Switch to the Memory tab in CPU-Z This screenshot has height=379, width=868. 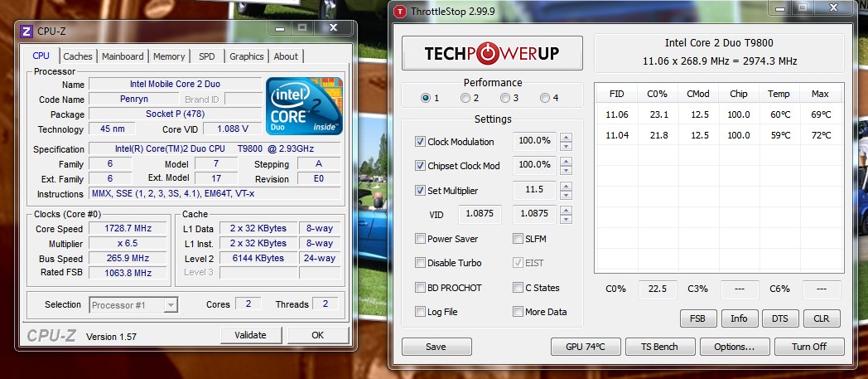click(x=169, y=56)
